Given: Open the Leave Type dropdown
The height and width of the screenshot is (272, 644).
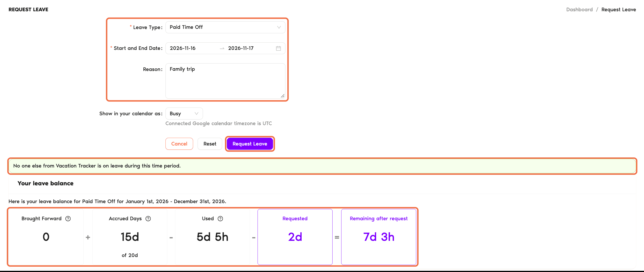Looking at the screenshot, I should click(225, 27).
